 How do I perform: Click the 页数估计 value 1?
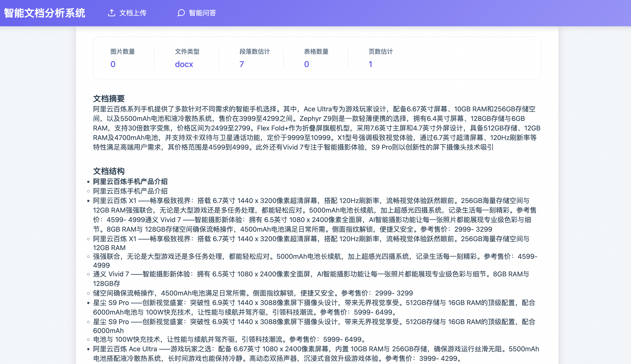tap(370, 64)
